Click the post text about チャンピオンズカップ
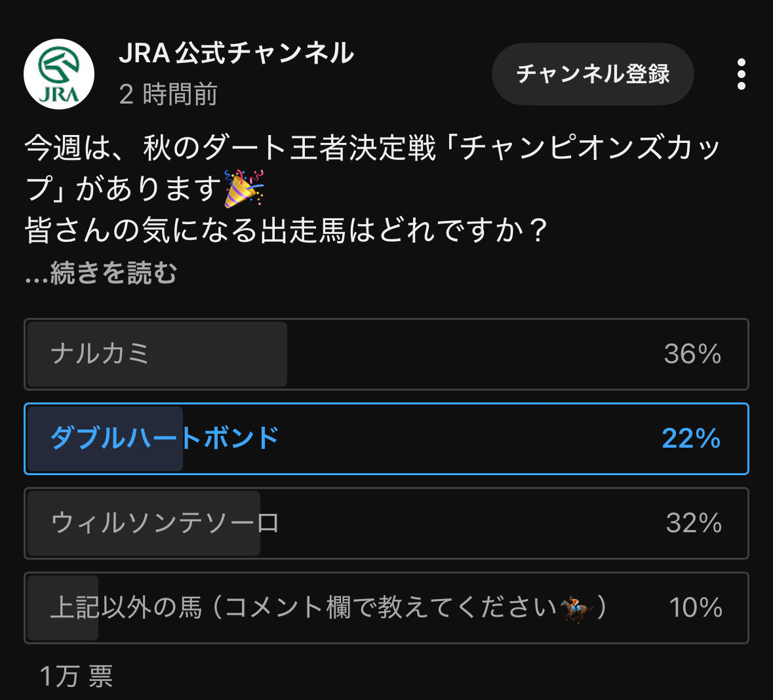This screenshot has width=773, height=700. [x=372, y=149]
